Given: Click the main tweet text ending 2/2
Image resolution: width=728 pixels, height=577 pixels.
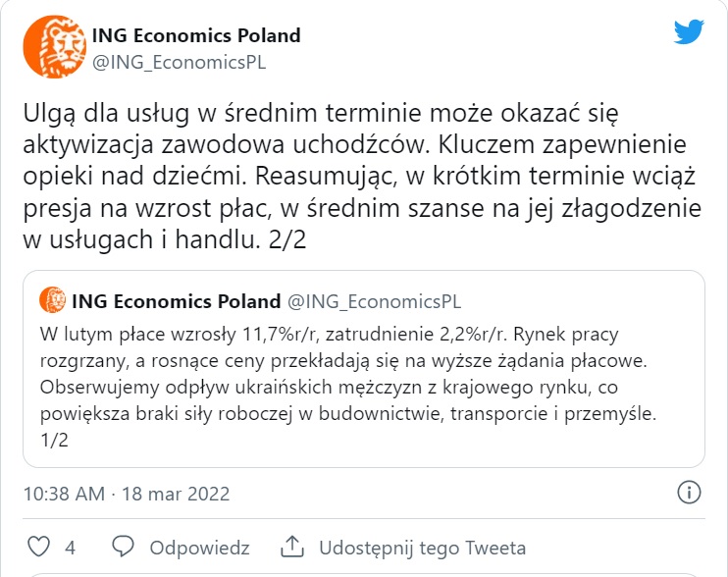Looking at the screenshot, I should point(362,177).
